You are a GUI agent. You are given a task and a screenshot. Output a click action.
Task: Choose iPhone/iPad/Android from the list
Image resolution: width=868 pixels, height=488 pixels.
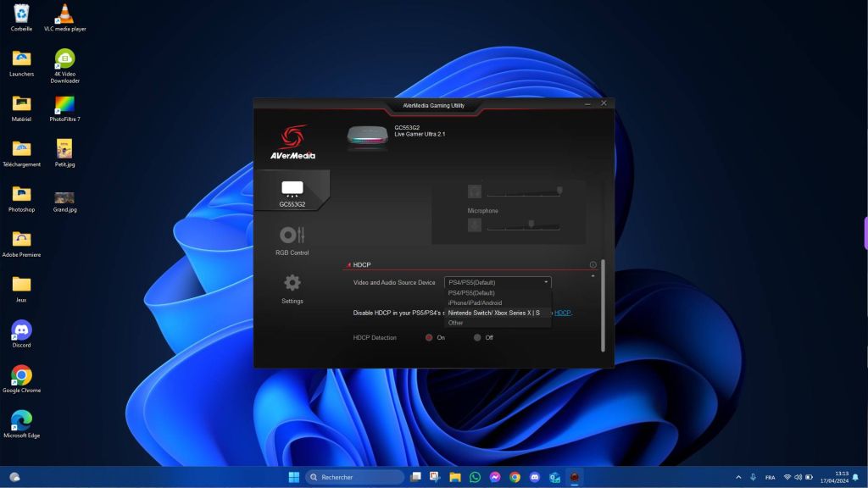click(498, 302)
